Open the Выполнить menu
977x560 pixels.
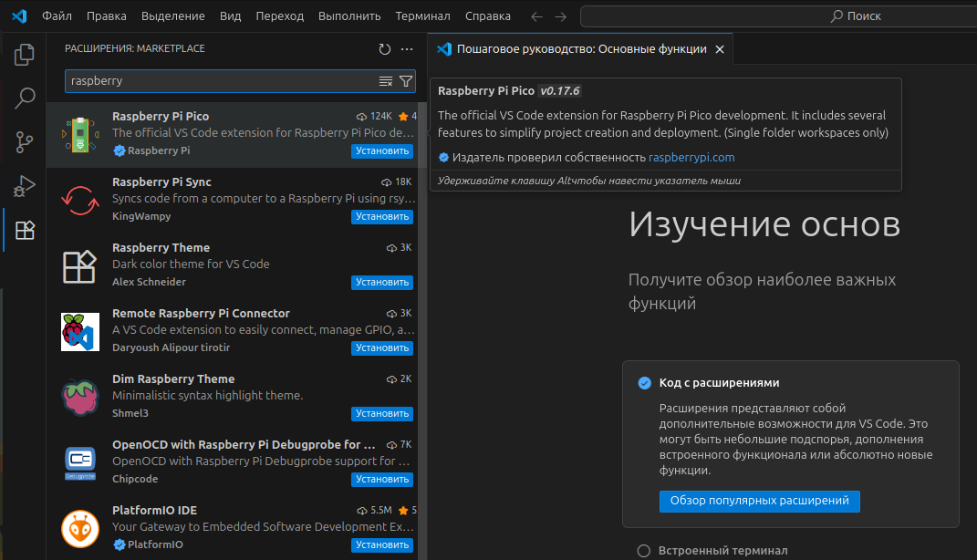349,16
